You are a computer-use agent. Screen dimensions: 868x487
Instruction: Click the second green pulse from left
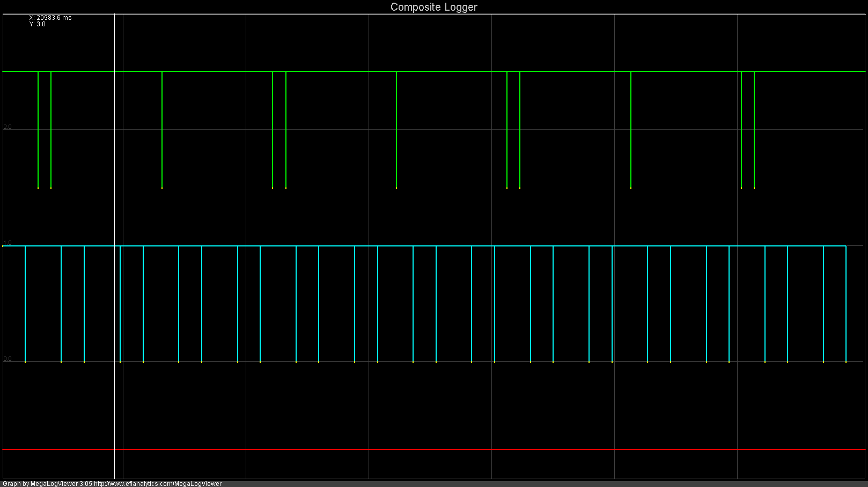tap(51, 129)
